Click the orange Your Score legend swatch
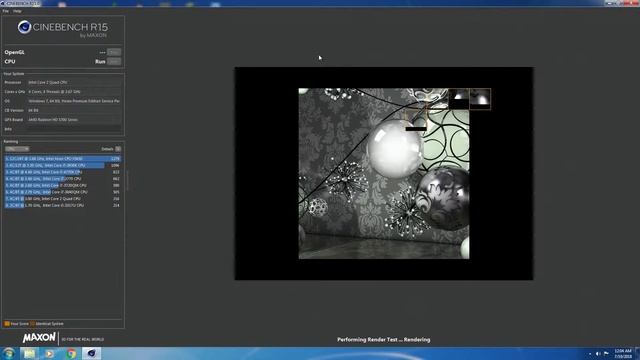 point(7,324)
